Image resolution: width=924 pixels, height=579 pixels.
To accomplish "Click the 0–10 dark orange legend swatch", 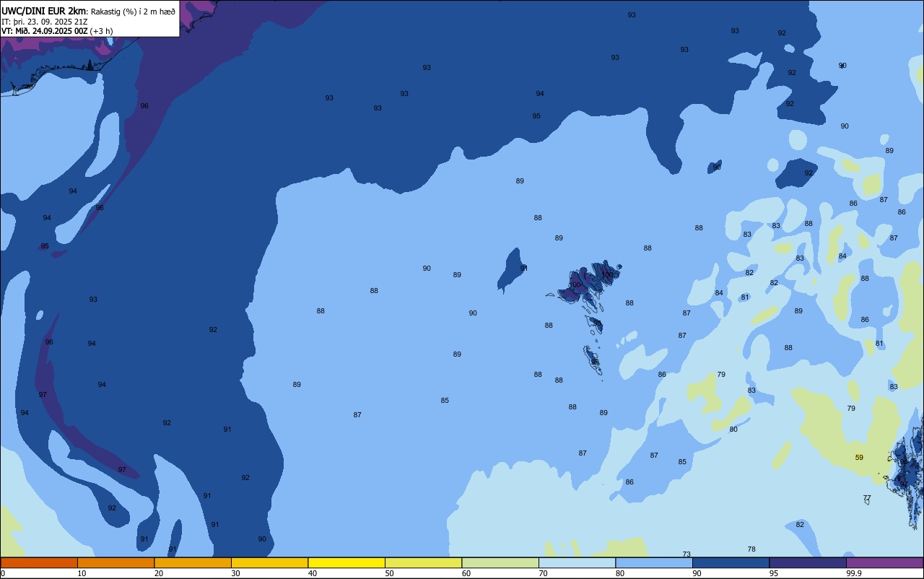I will pos(39,562).
